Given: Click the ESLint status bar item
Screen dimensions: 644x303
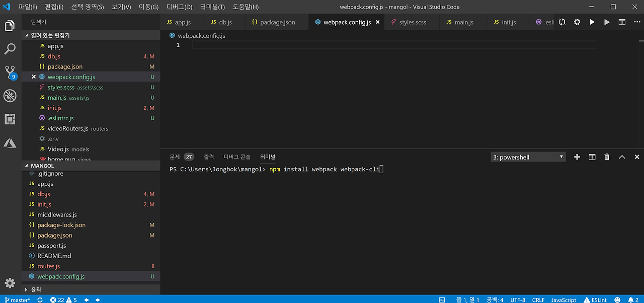Looking at the screenshot, I should (x=595, y=300).
